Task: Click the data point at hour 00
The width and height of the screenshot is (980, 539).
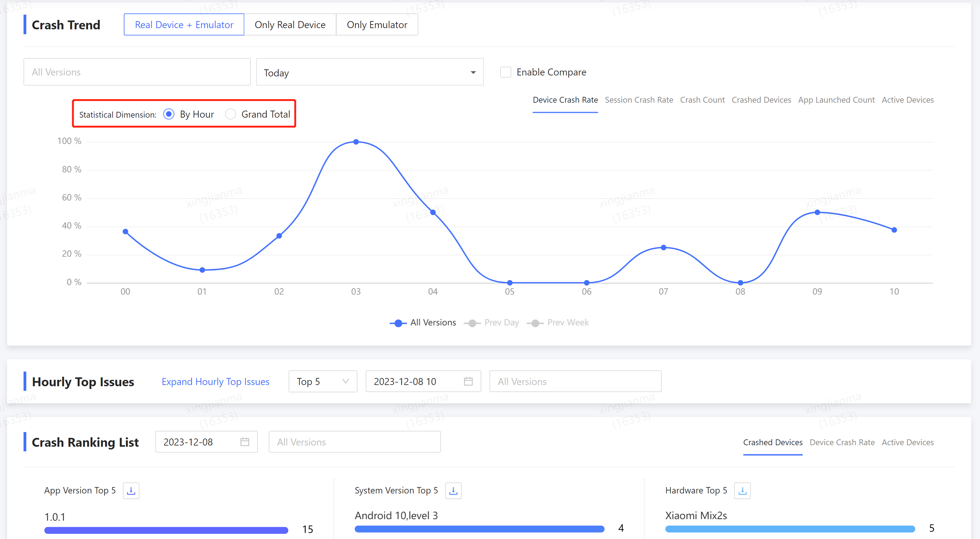Action: [x=125, y=232]
